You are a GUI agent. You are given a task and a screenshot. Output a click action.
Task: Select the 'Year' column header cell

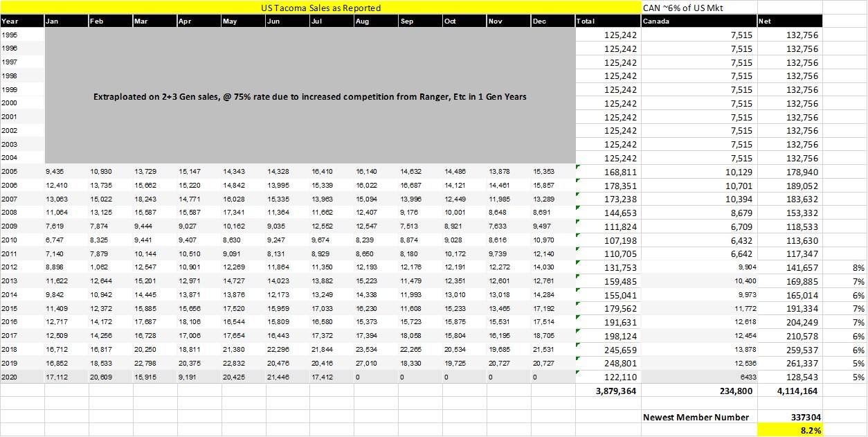pyautogui.click(x=22, y=21)
